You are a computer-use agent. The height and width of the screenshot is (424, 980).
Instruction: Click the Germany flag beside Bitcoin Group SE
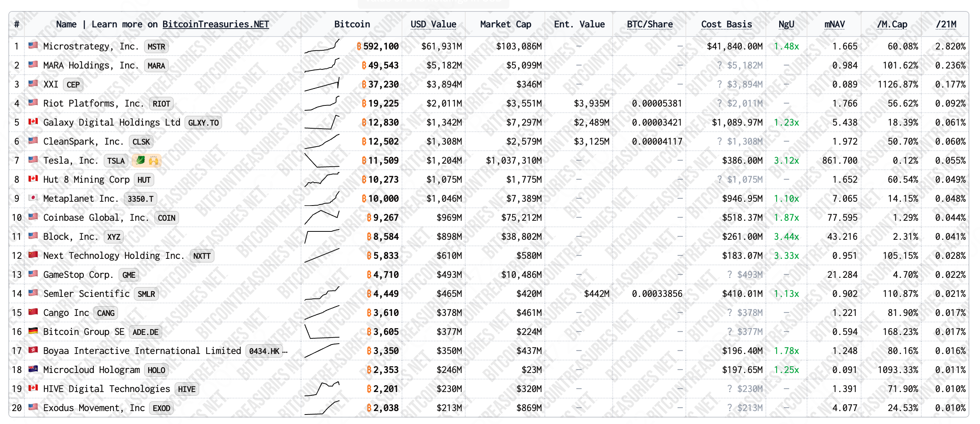click(x=33, y=331)
